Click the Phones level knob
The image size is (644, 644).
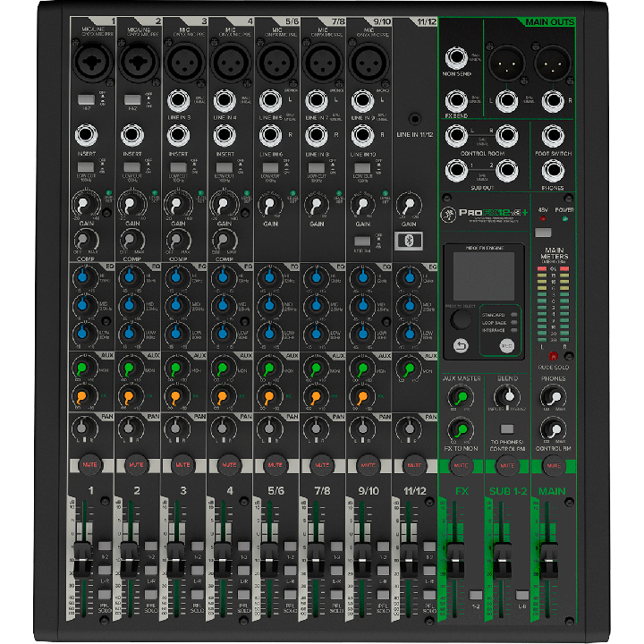pos(554,397)
